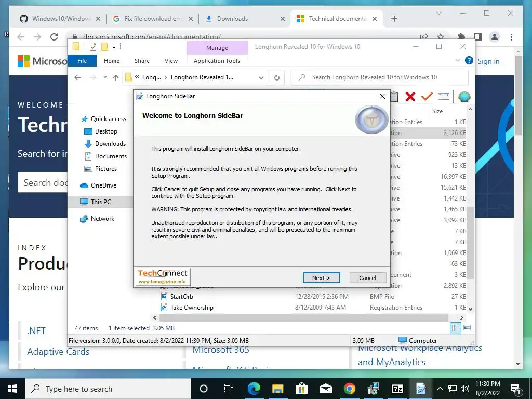Click the volume speaker tray icon
This screenshot has height=399, width=532.
tap(465, 389)
